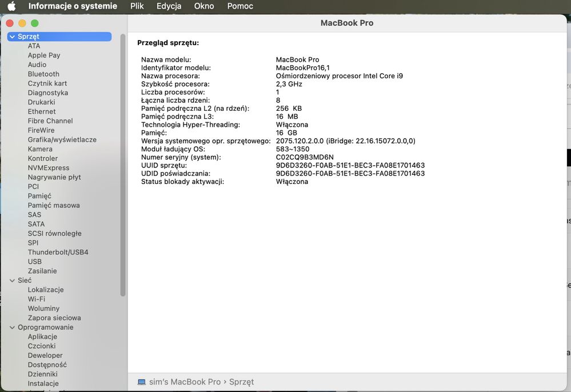Select Nagrywanie płyt in the sidebar
The height and width of the screenshot is (392, 571).
coord(54,177)
